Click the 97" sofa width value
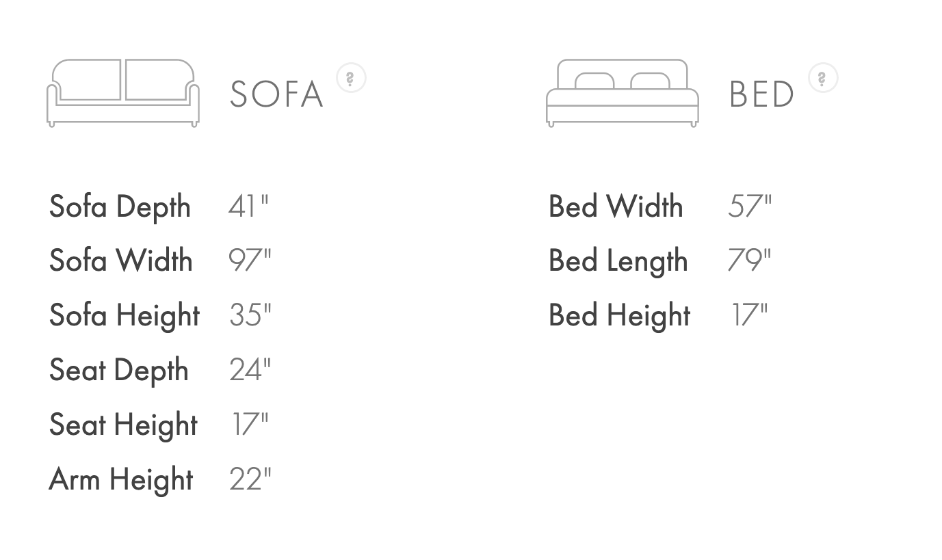The height and width of the screenshot is (560, 942). pyautogui.click(x=250, y=261)
